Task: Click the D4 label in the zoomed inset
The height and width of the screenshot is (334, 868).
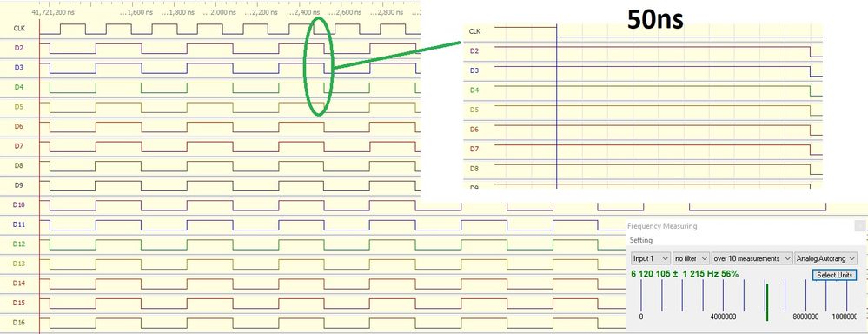Action: coord(474,90)
